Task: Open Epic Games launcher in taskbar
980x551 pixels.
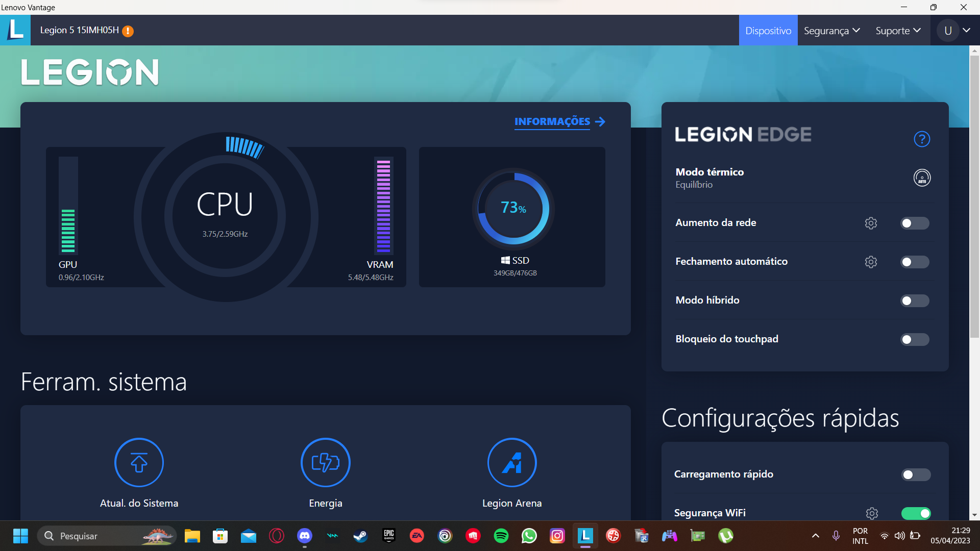Action: click(389, 536)
